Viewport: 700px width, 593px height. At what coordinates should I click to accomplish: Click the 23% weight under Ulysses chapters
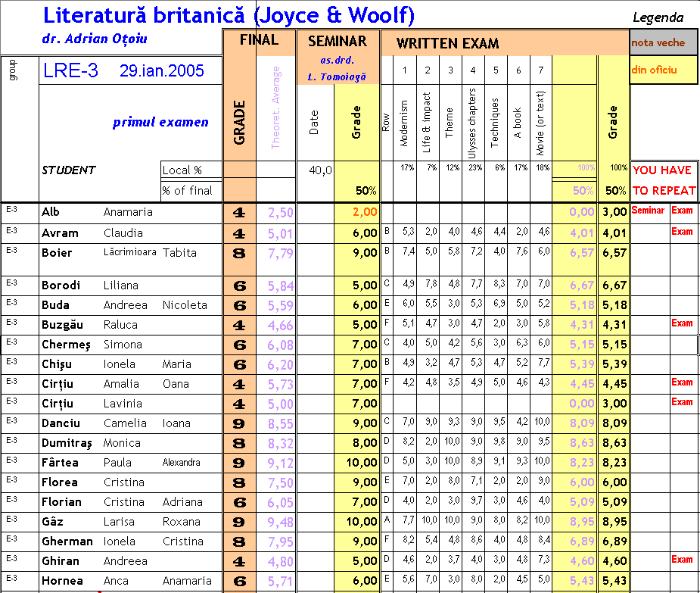tap(475, 167)
